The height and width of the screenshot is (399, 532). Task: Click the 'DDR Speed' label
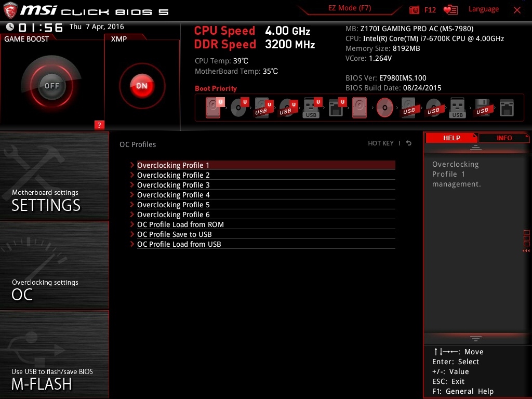225,44
